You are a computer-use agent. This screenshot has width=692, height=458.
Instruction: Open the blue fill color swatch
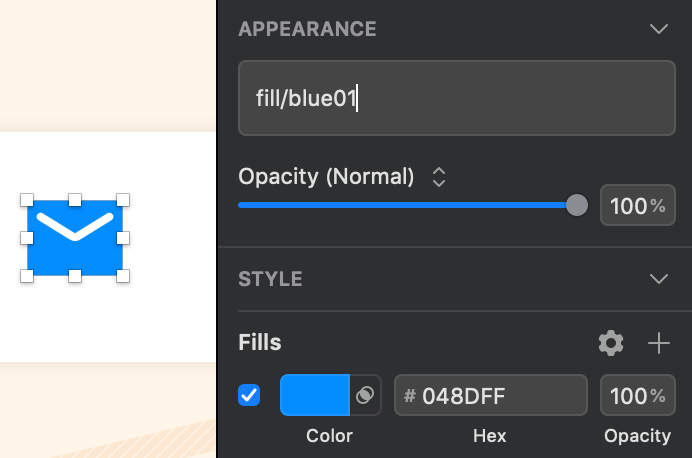(315, 395)
